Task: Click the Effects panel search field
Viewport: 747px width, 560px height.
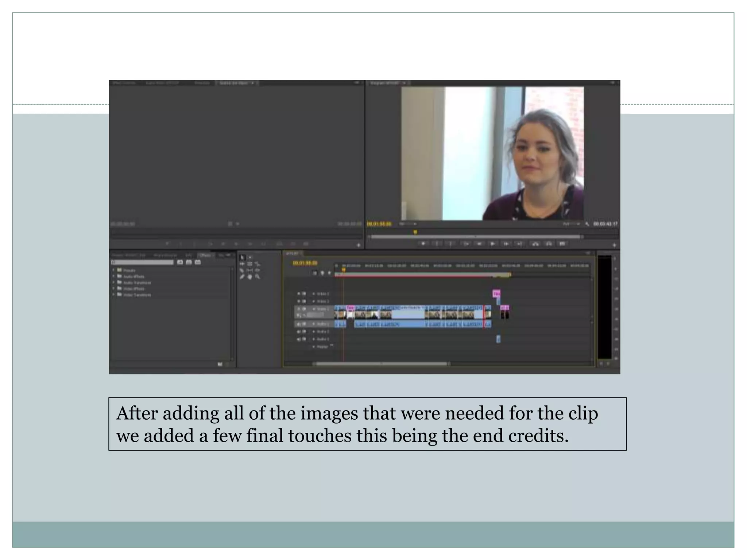Action: pyautogui.click(x=143, y=262)
